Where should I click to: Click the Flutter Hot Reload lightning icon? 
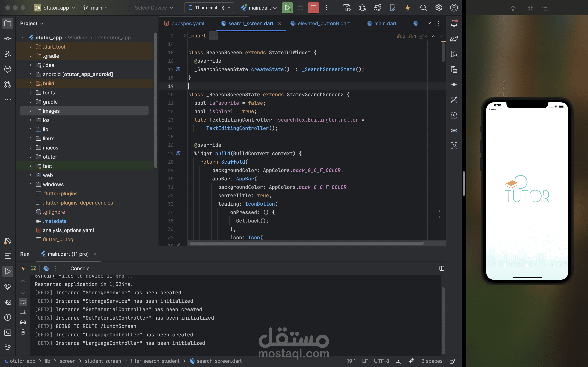[x=408, y=8]
